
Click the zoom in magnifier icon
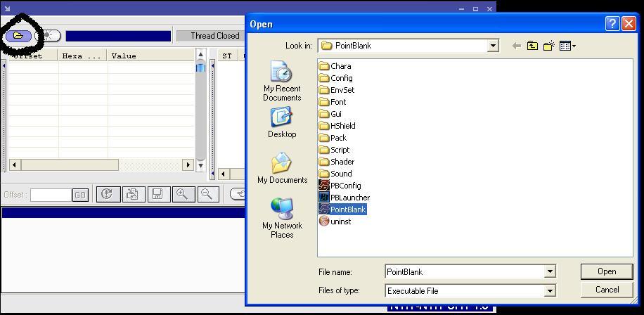[183, 194]
